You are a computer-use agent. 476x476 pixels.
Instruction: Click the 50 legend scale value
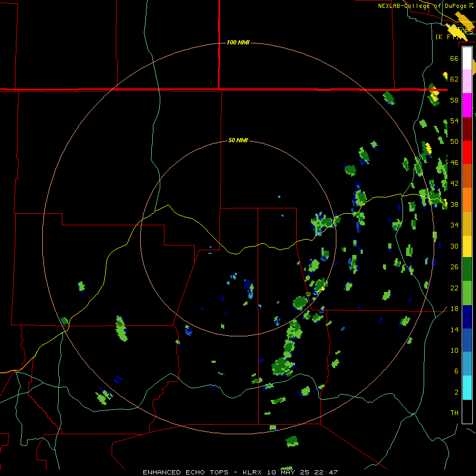click(454, 141)
